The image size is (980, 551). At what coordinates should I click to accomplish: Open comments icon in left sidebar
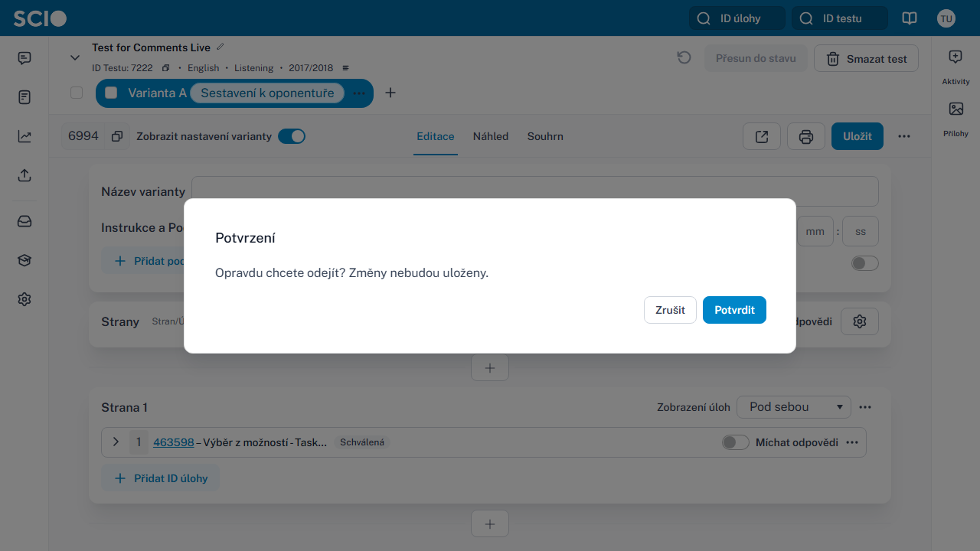(24, 58)
